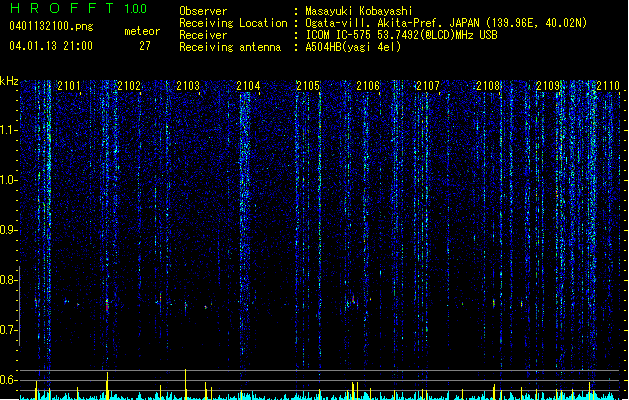Screen dimensions: 629x400
Task: Click the Observer label
Action: coord(203,11)
